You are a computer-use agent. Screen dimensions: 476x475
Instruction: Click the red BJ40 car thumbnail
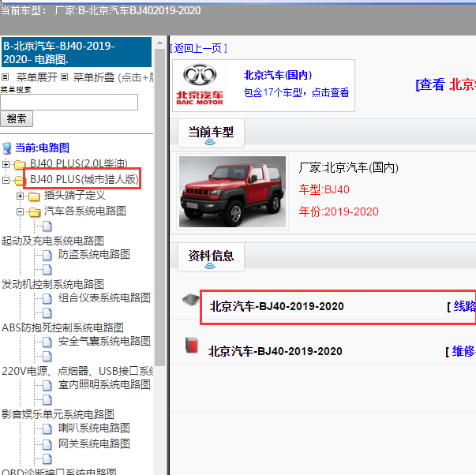click(232, 192)
